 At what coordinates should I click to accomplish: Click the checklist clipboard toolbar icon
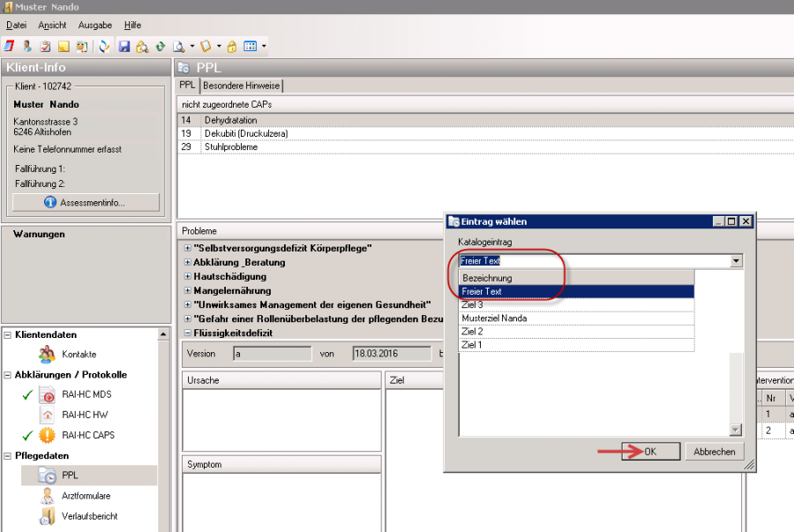[45, 46]
